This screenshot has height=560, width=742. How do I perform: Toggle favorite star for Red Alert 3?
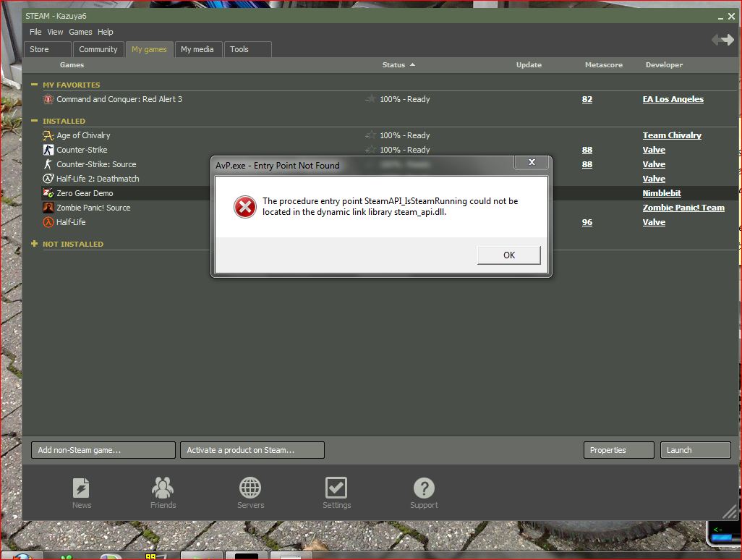click(370, 99)
